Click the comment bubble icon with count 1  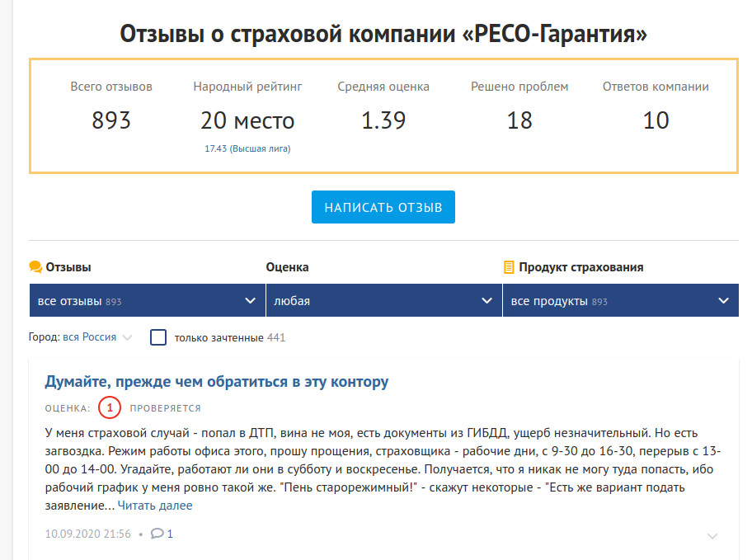pyautogui.click(x=157, y=533)
